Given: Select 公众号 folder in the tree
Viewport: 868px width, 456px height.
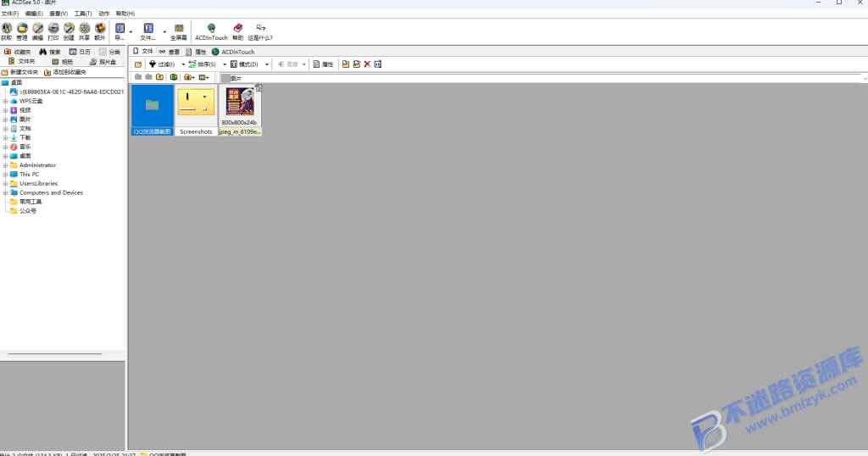Looking at the screenshot, I should (28, 211).
